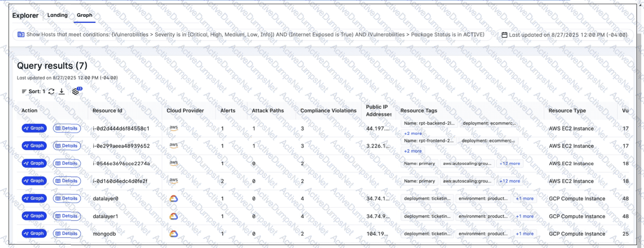Screen dimensions: 644x248
Task: Expand +2 more tags for rpt-backend instance
Action: pyautogui.click(x=413, y=133)
